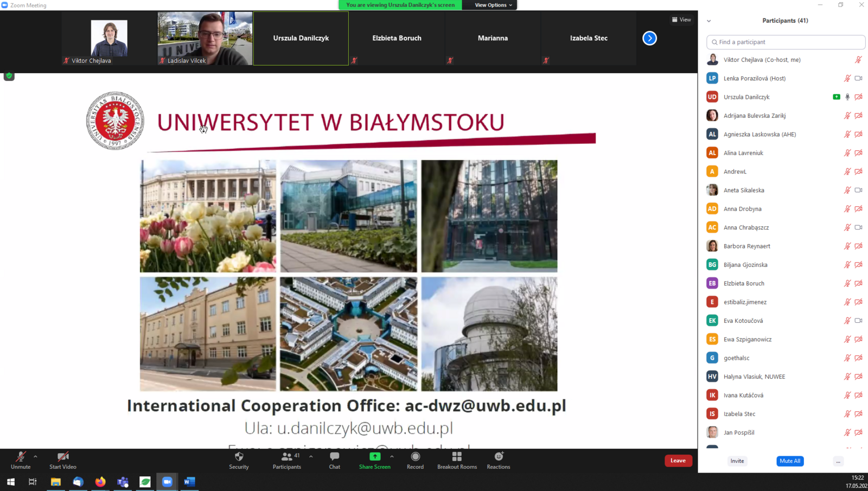This screenshot has height=491, width=868.
Task: Open audio options arrow beside Unmute
Action: 36,456
